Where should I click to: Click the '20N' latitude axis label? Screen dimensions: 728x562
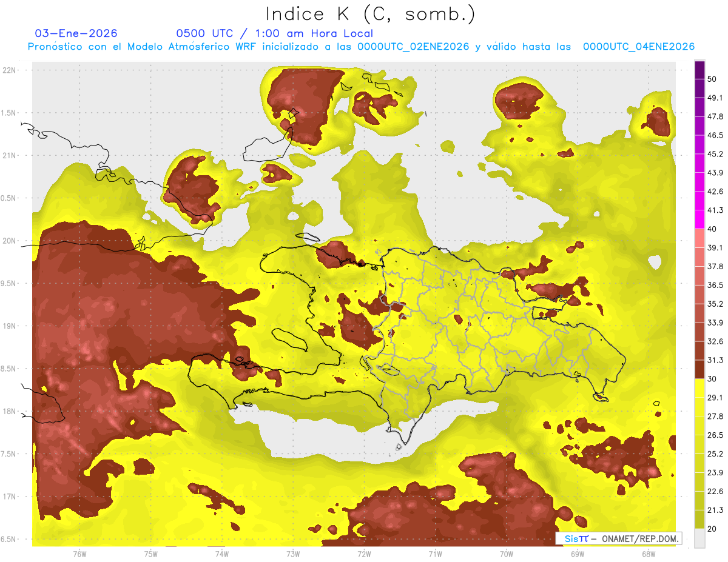click(9, 241)
